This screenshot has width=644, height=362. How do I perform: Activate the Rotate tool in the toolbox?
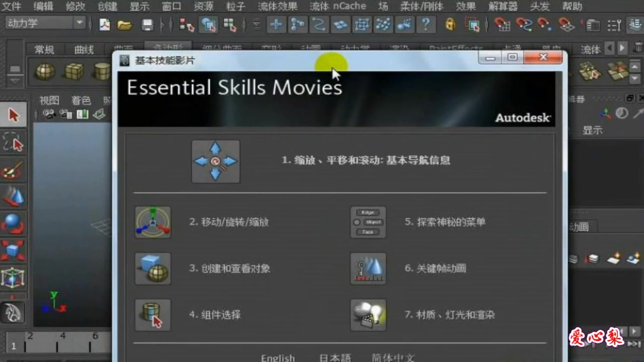click(13, 224)
